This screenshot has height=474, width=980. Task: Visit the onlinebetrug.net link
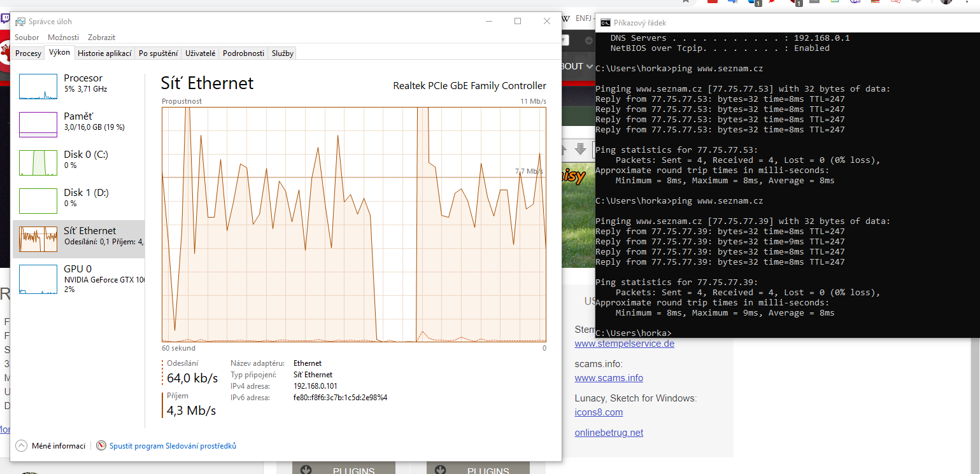pos(609,433)
